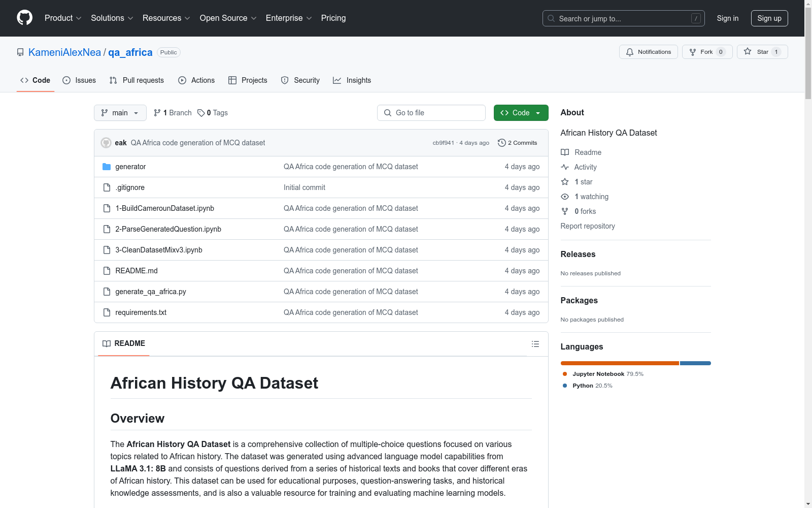The height and width of the screenshot is (508, 812).
Task: Open the Packages heading link
Action: [x=579, y=300]
